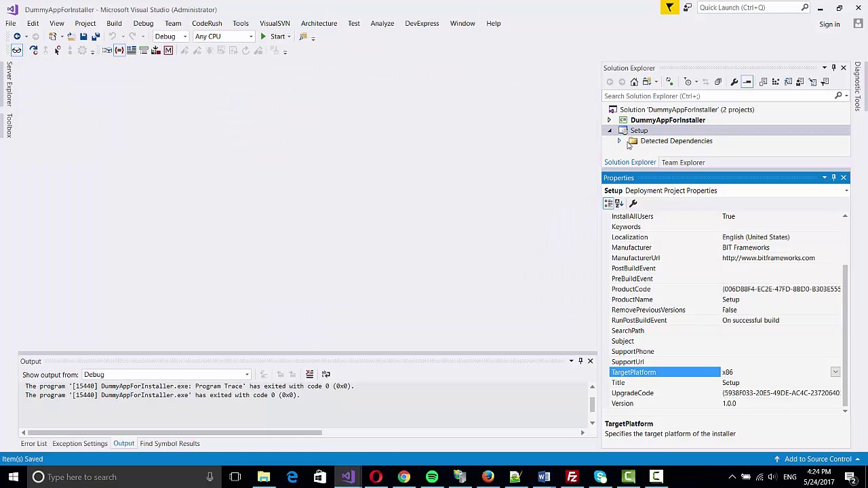Clear All output with the red X icon
The image size is (868, 488).
[x=309, y=374]
